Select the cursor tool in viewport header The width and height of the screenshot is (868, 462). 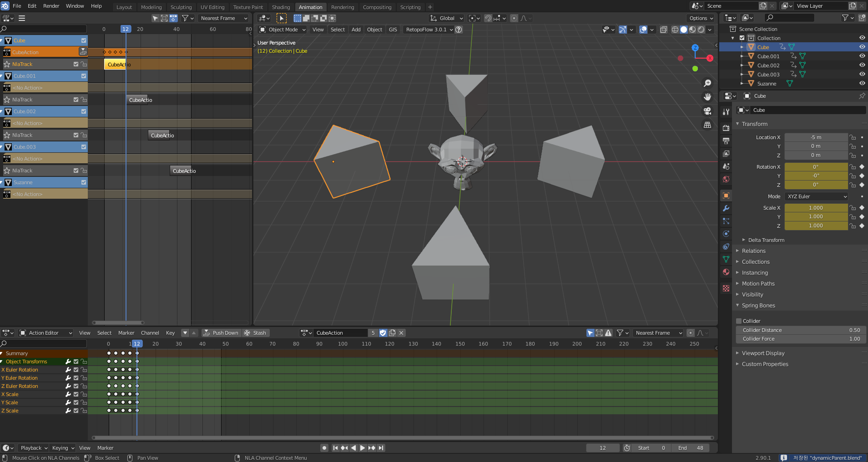click(x=282, y=18)
